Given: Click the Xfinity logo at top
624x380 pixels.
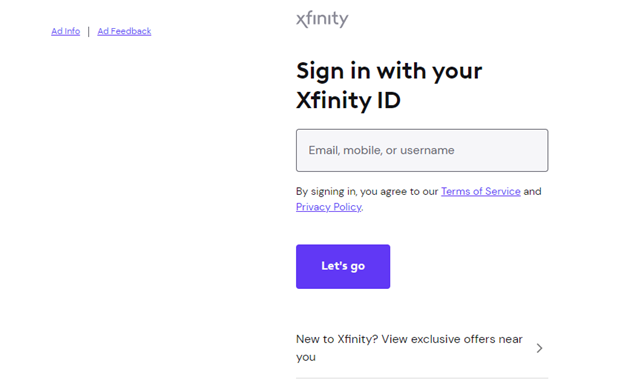Looking at the screenshot, I should [x=322, y=19].
